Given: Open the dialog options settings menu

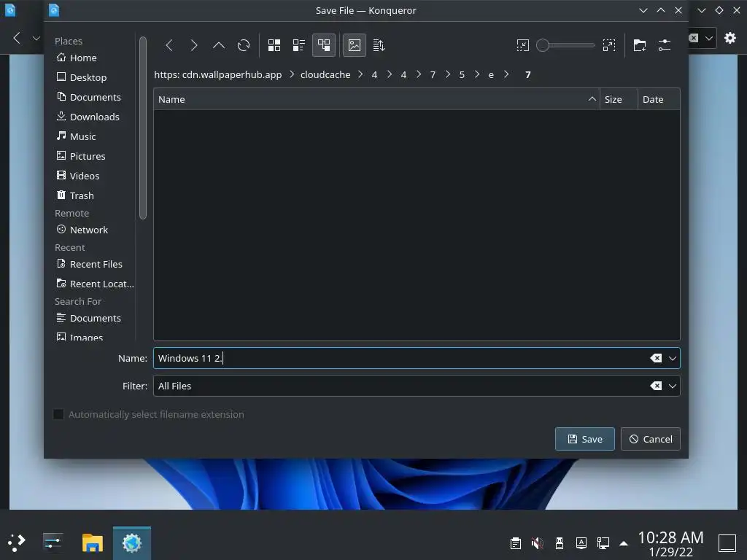Looking at the screenshot, I should (x=665, y=45).
